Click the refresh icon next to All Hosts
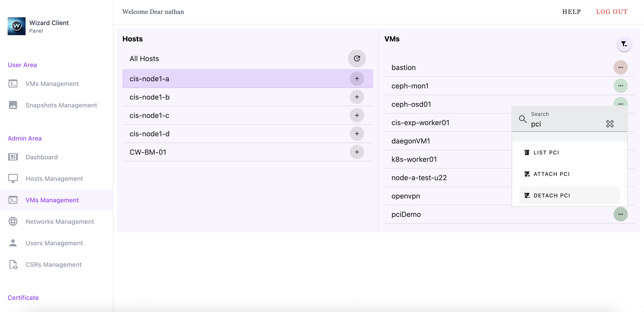This screenshot has height=312, width=644. pos(357,58)
